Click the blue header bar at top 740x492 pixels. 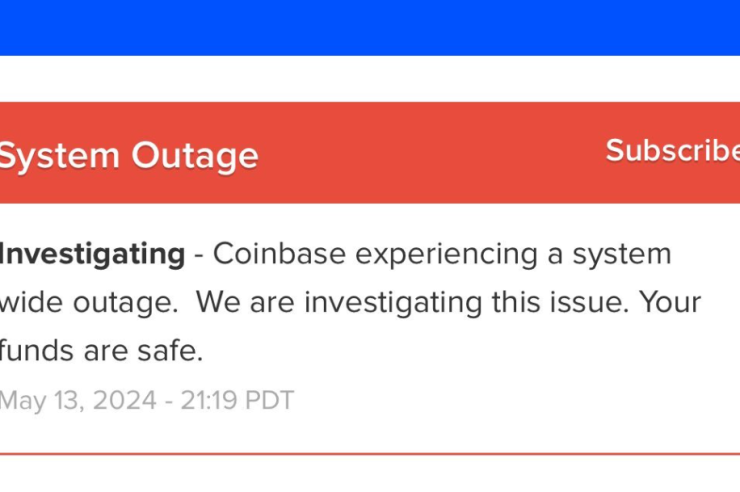pos(370,26)
